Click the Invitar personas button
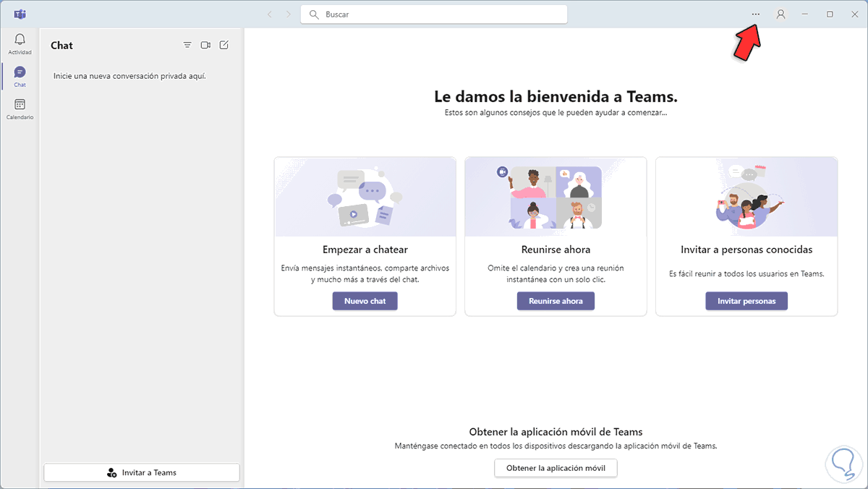This screenshot has width=868, height=489. [746, 301]
